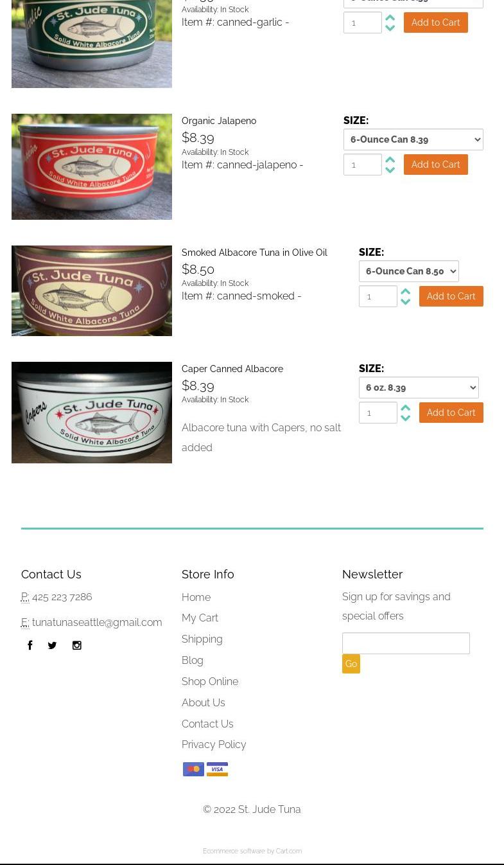
Task: Add Caper Canned Albacore to cart
Action: (451, 413)
